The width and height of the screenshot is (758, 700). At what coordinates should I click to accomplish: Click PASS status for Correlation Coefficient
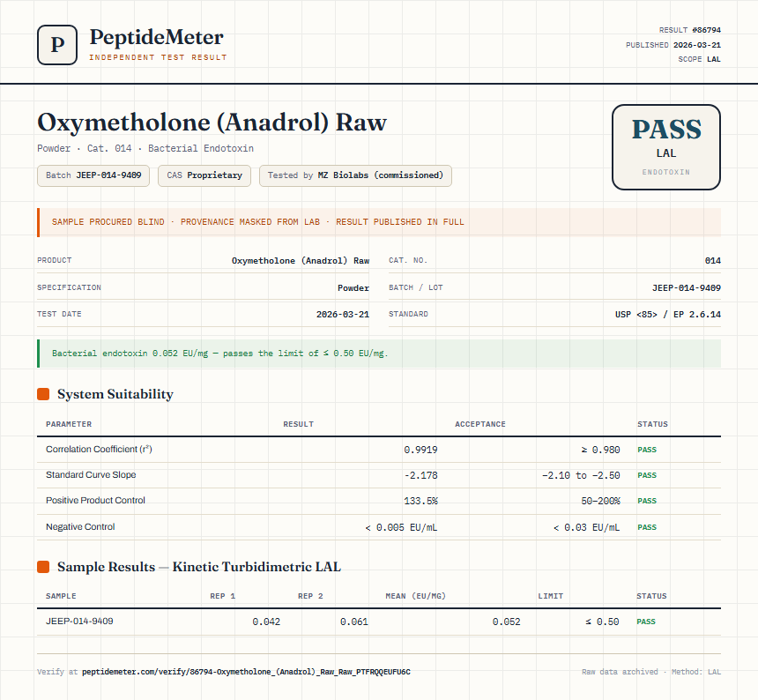click(x=647, y=450)
